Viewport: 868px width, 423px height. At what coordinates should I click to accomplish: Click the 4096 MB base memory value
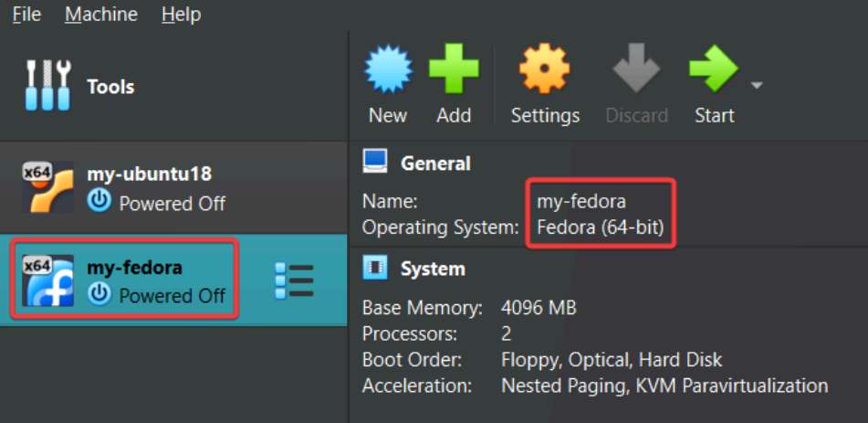tap(539, 307)
